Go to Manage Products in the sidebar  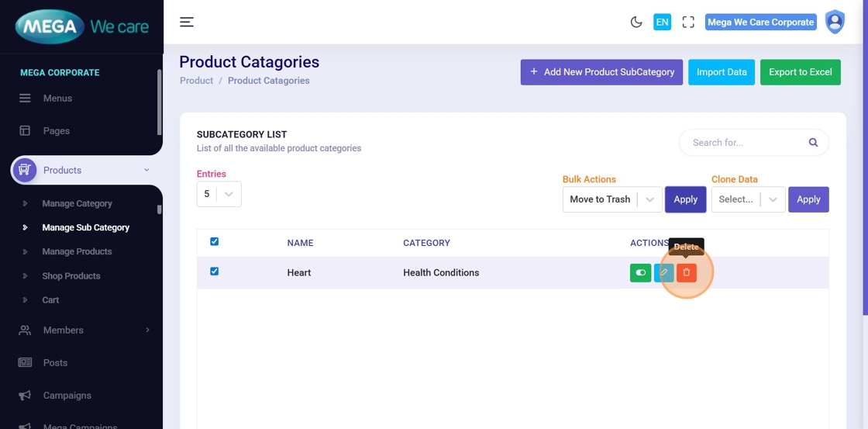(77, 251)
